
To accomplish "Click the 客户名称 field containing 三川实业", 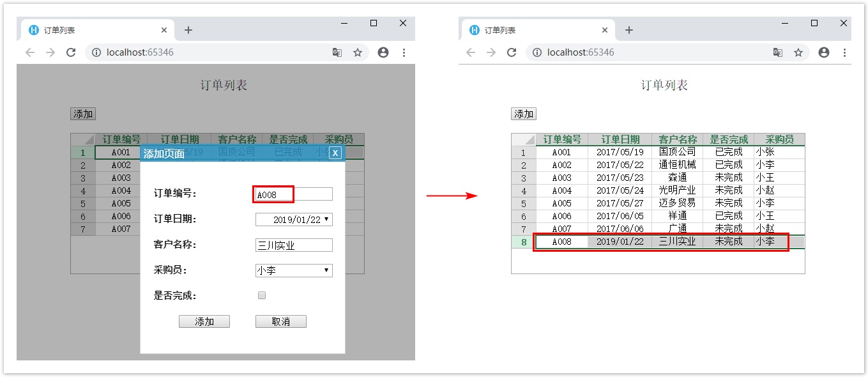I will [294, 245].
